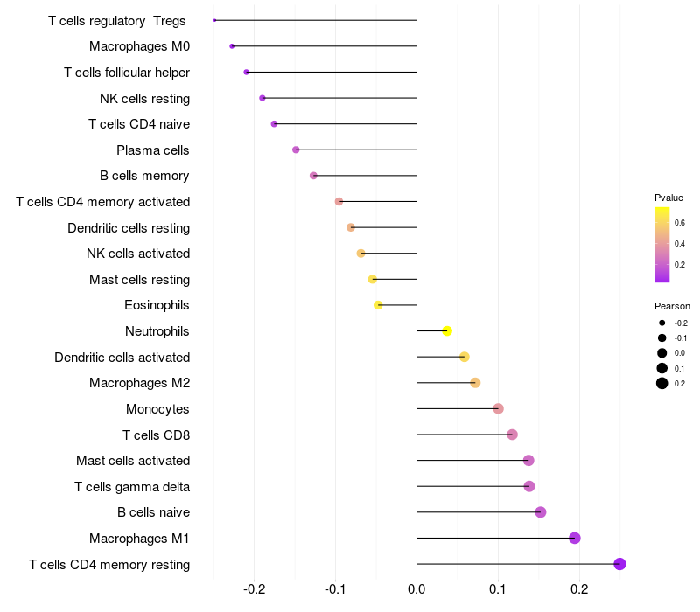
Task: Click the 0.0 x-axis tick label
Action: (416, 589)
